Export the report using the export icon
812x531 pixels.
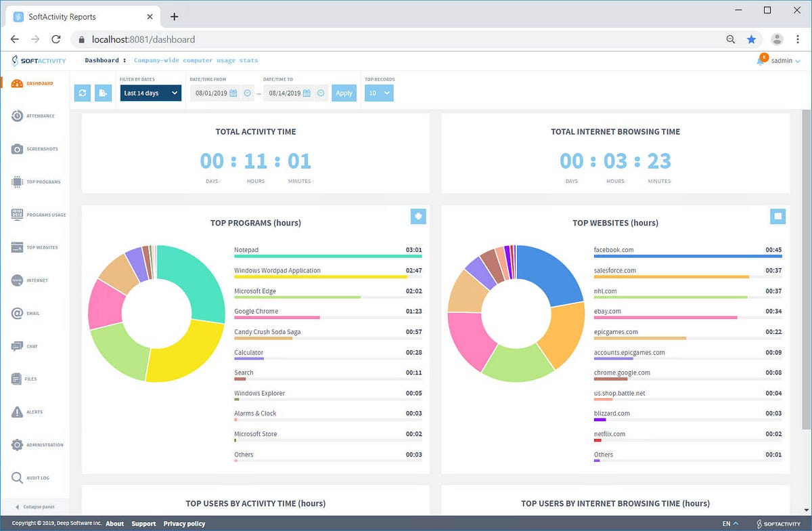point(103,93)
